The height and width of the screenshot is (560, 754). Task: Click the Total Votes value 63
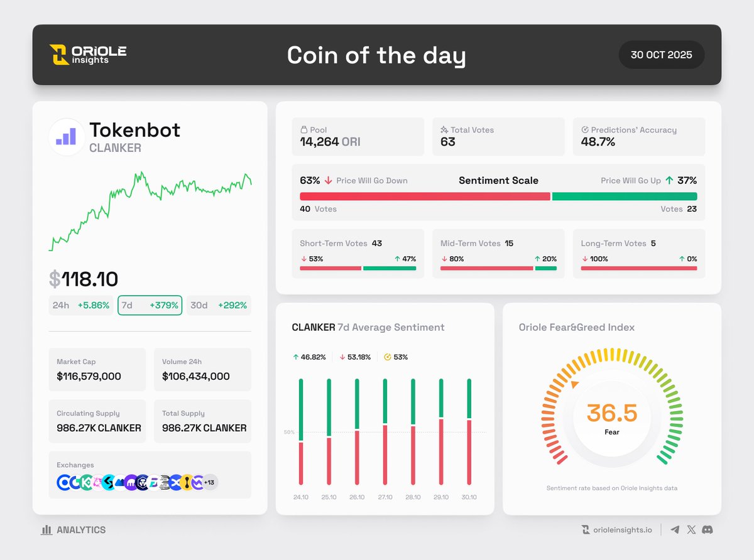pos(448,143)
